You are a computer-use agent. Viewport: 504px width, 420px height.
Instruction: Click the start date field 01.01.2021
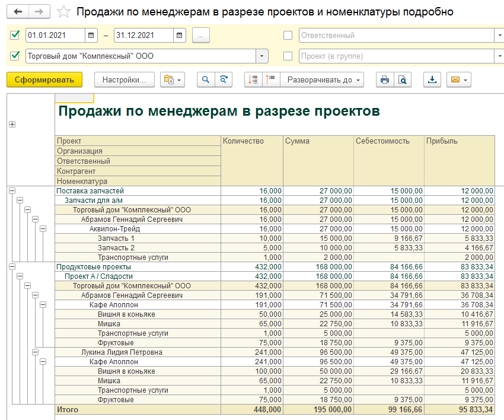point(55,35)
